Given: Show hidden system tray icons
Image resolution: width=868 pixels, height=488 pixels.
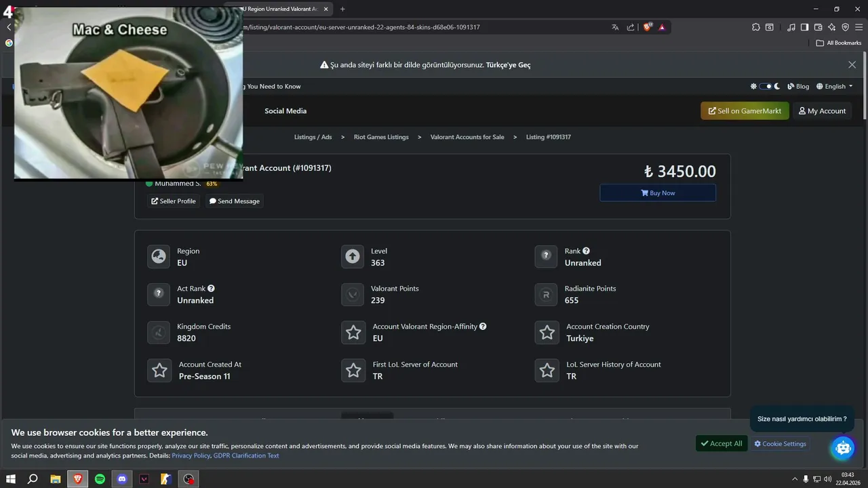Looking at the screenshot, I should (795, 479).
